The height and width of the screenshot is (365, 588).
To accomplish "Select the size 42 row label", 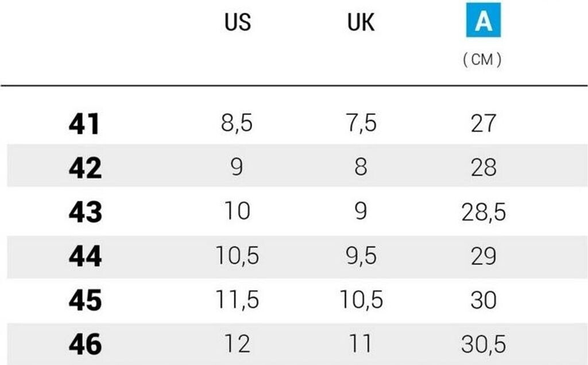I will [x=84, y=168].
